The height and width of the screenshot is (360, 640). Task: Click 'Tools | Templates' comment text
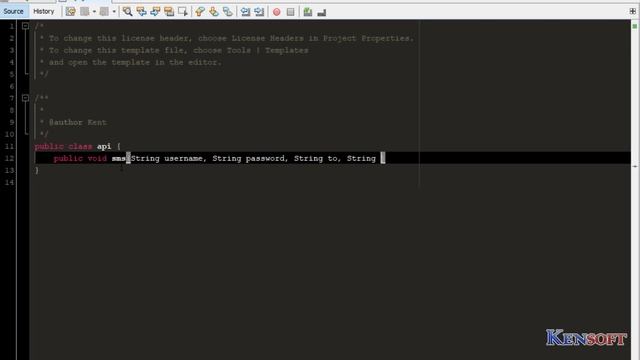268,50
